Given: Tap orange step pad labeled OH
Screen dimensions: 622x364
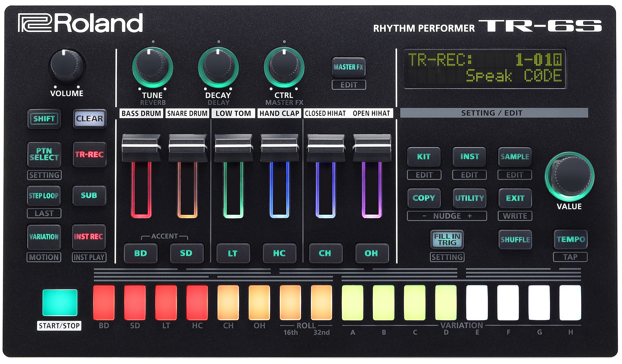Looking at the screenshot, I should [259, 303].
